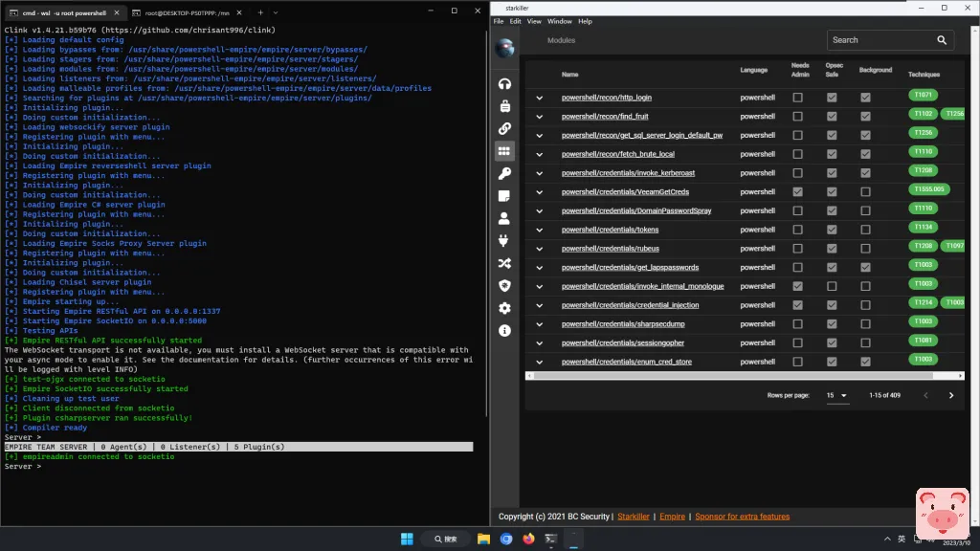Open the View menu in Starkiller
Image resolution: width=980 pixels, height=551 pixels.
[534, 21]
